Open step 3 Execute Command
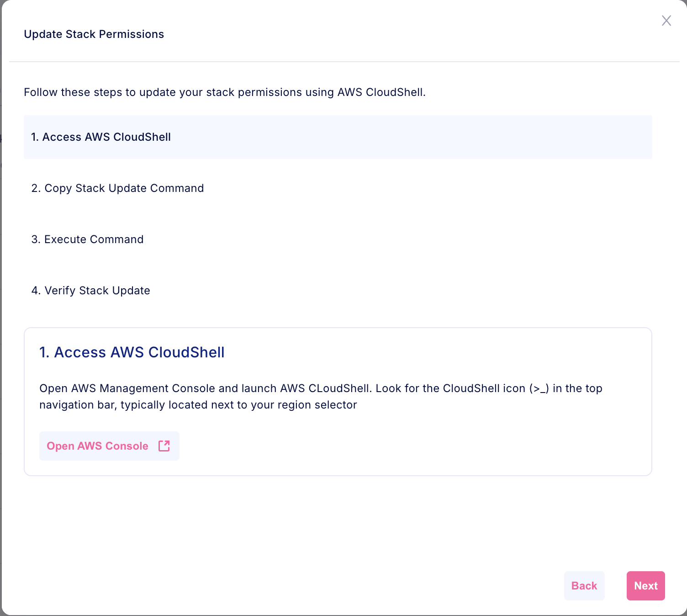The image size is (687, 616). point(87,239)
